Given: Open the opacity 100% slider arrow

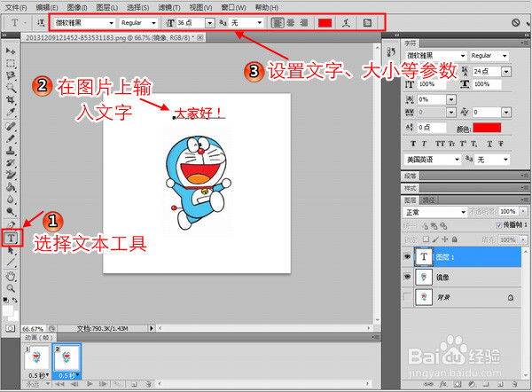Looking at the screenshot, I should tap(523, 211).
